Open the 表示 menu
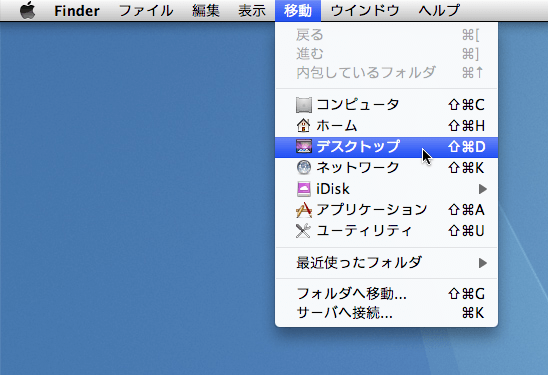 pyautogui.click(x=252, y=11)
